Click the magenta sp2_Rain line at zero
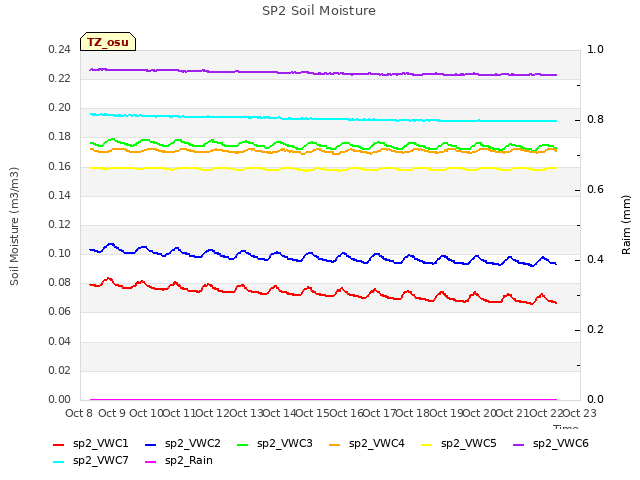The height and width of the screenshot is (480, 640). pos(322,399)
